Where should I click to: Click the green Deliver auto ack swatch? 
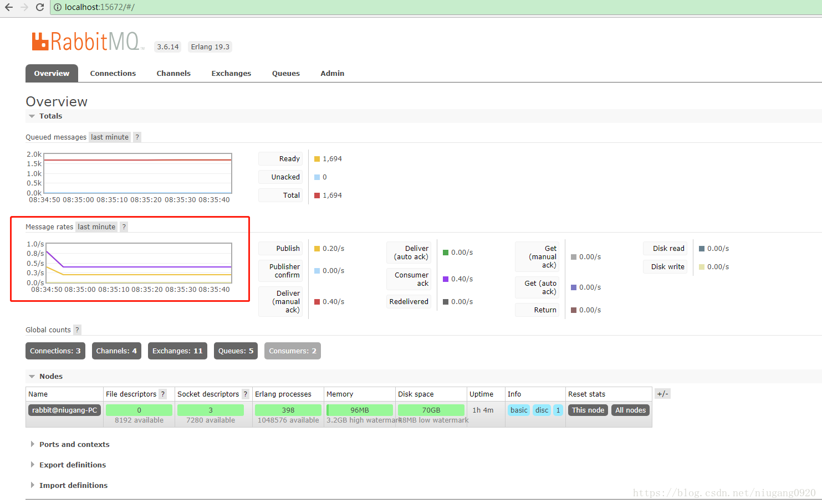click(446, 253)
